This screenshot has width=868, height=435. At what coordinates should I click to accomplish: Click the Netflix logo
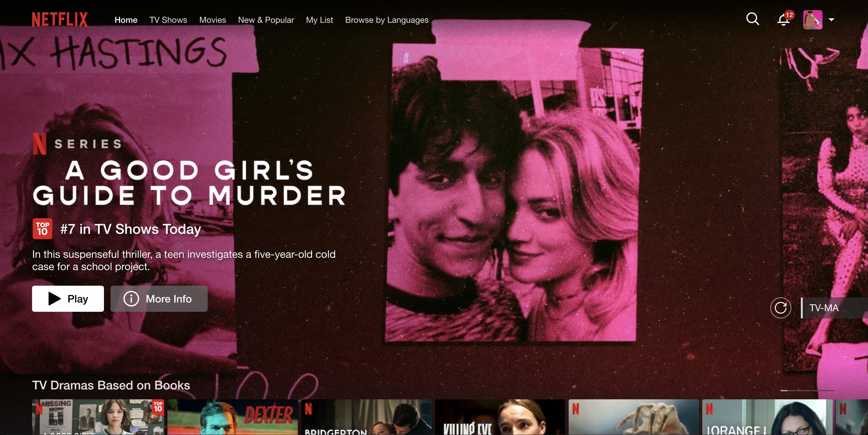click(60, 19)
